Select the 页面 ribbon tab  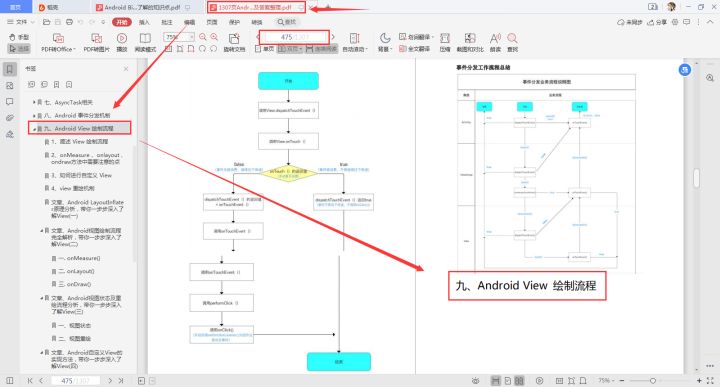(x=212, y=22)
